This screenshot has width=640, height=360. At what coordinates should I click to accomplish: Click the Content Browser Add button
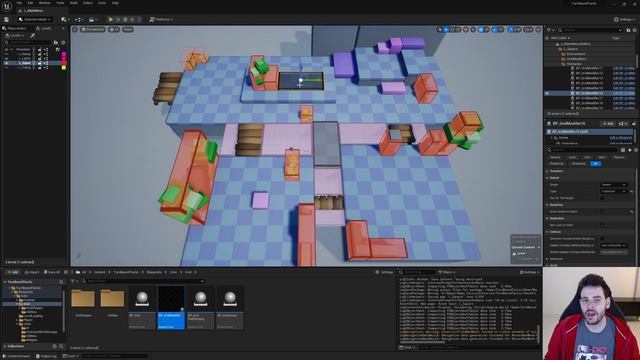pyautogui.click(x=12, y=272)
